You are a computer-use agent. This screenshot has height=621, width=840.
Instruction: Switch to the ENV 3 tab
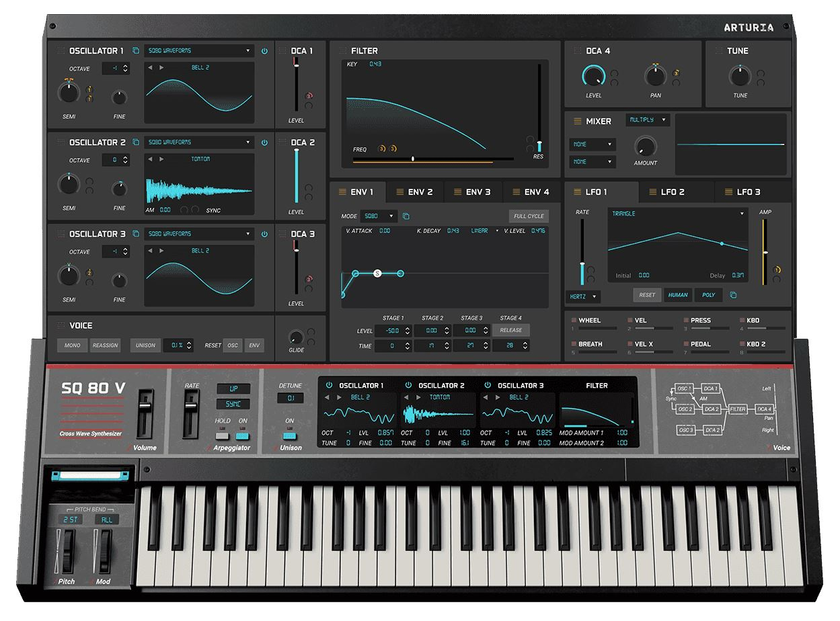[x=473, y=192]
